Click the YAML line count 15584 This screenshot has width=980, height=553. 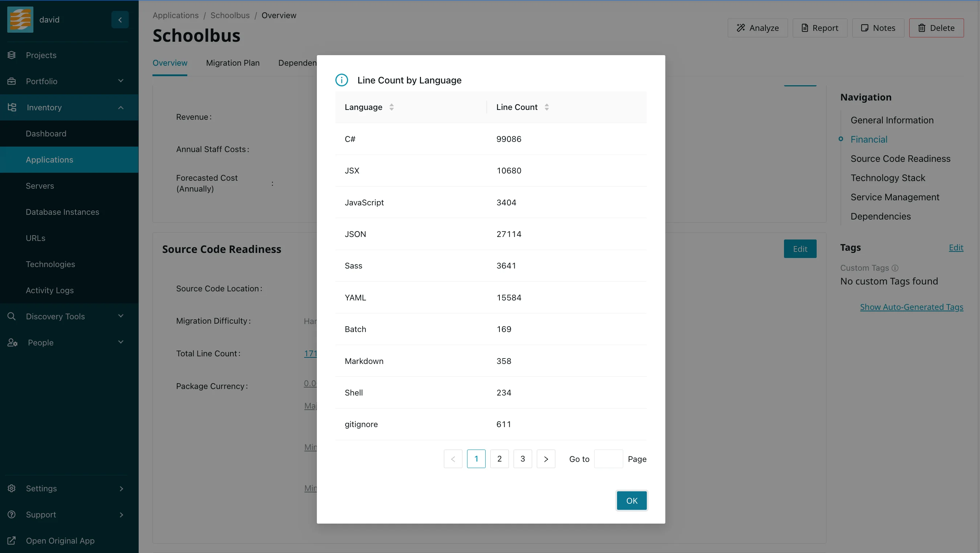click(x=509, y=298)
